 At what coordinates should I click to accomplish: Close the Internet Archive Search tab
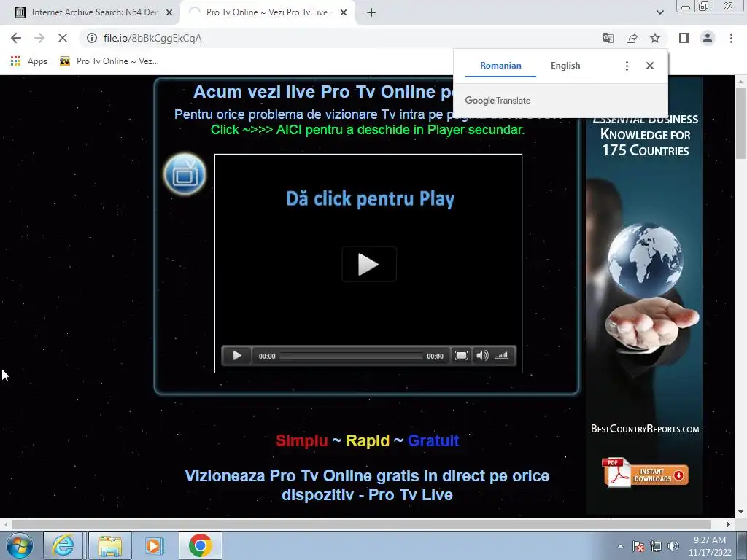pyautogui.click(x=169, y=13)
